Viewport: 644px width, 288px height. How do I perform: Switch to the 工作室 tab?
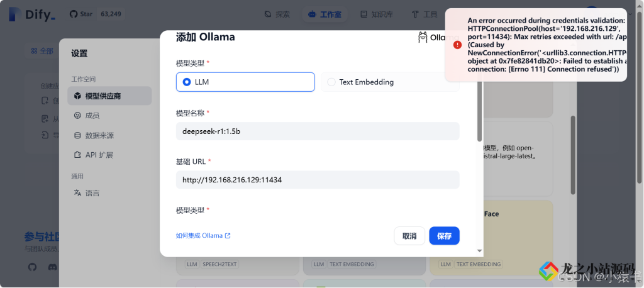pos(325,14)
